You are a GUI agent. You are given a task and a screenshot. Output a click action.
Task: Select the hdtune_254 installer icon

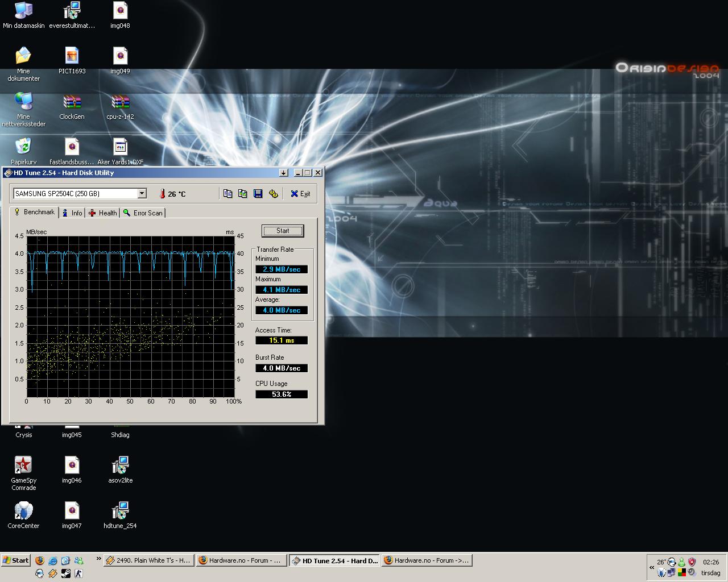coord(120,515)
